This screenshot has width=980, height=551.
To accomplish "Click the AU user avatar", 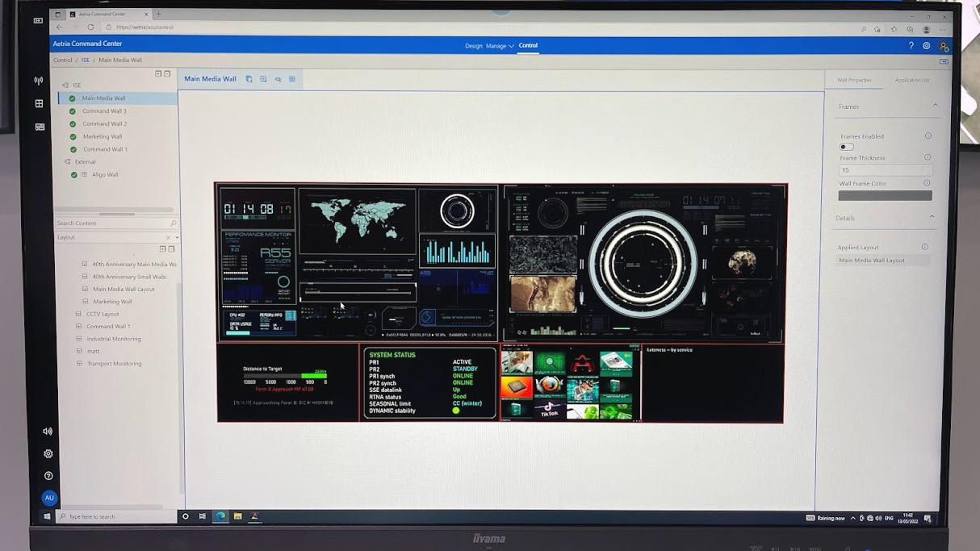I will click(49, 498).
